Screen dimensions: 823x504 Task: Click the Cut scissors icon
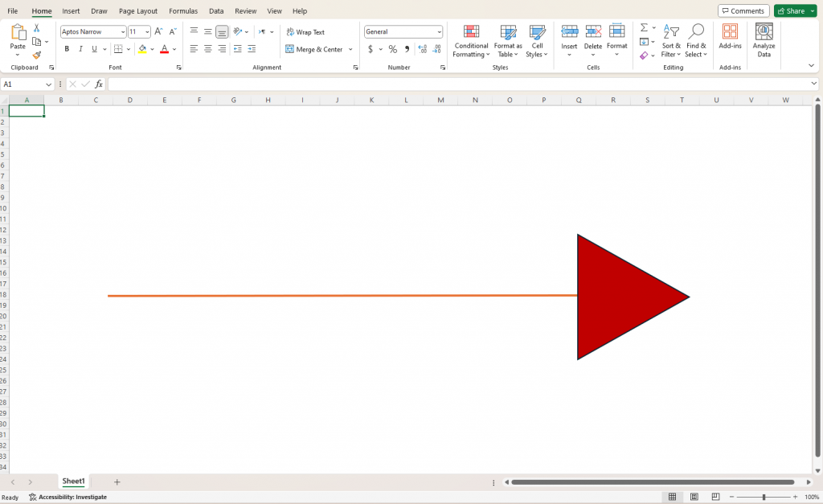[x=36, y=28]
